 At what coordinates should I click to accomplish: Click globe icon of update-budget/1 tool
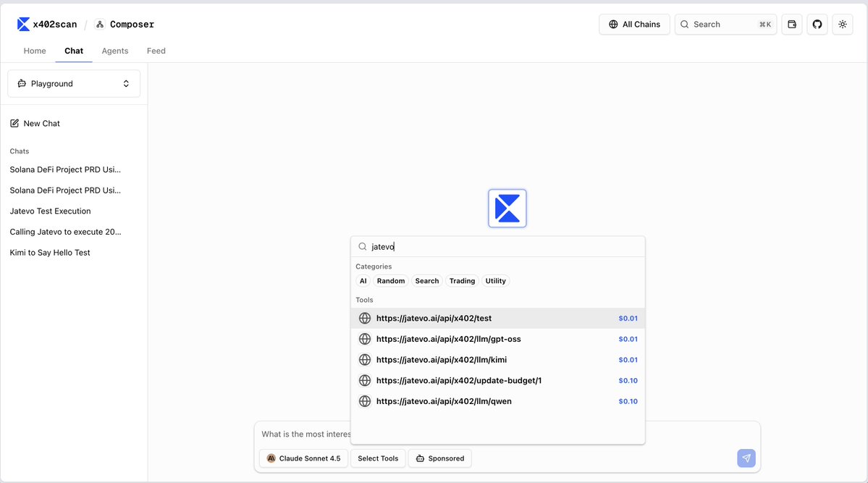[365, 380]
